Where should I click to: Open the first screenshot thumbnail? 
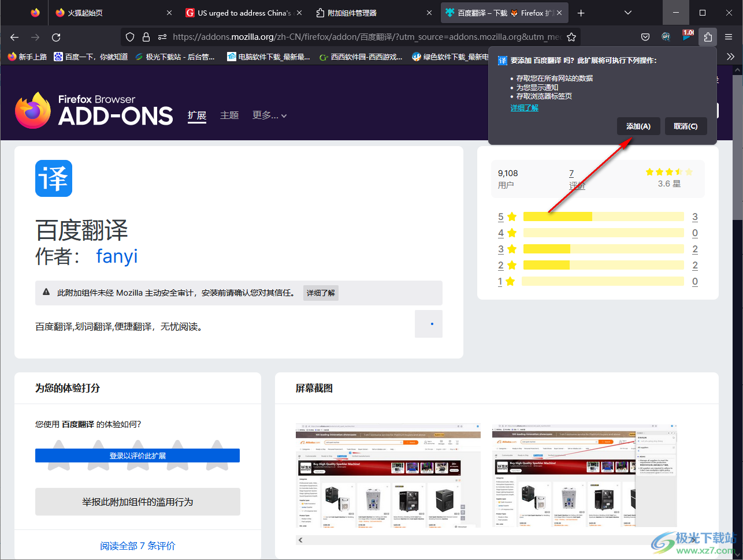click(x=388, y=476)
